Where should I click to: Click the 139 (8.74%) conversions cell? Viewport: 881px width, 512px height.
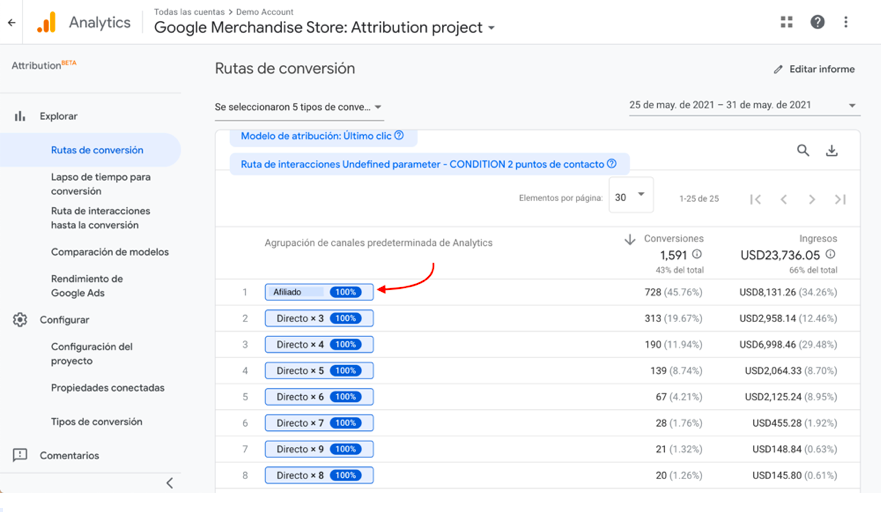(x=676, y=371)
